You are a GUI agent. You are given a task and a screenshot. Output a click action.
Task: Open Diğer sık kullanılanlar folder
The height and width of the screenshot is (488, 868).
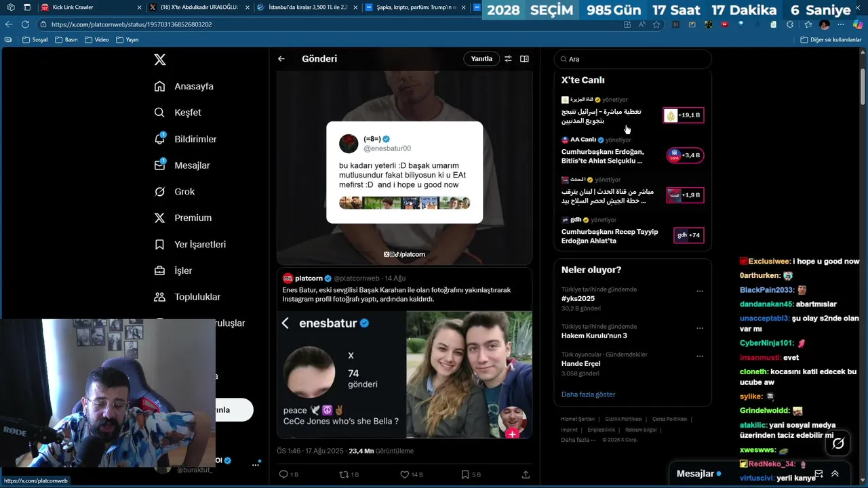point(831,40)
